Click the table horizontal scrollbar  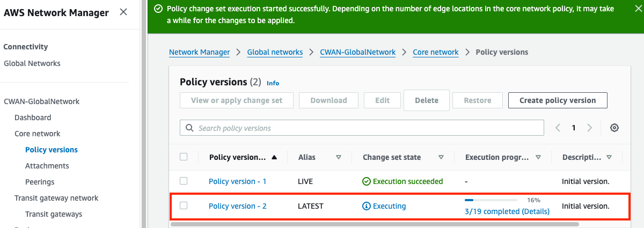[376, 224]
